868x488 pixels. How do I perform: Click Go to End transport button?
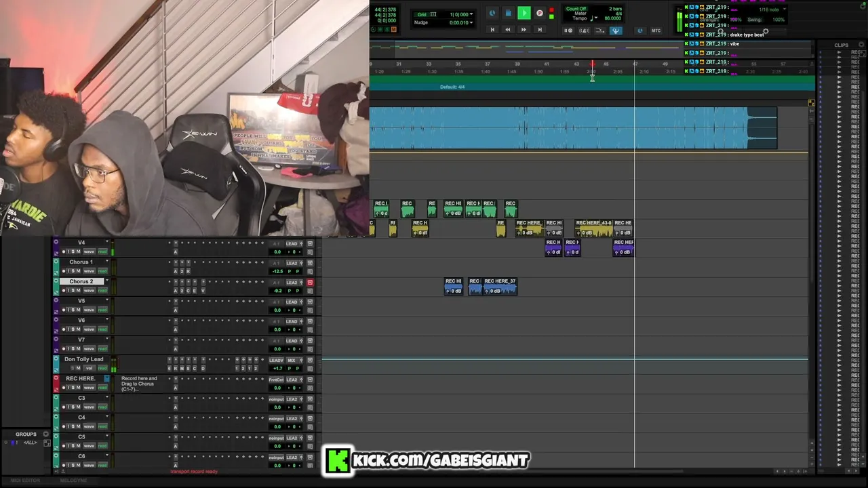click(540, 30)
